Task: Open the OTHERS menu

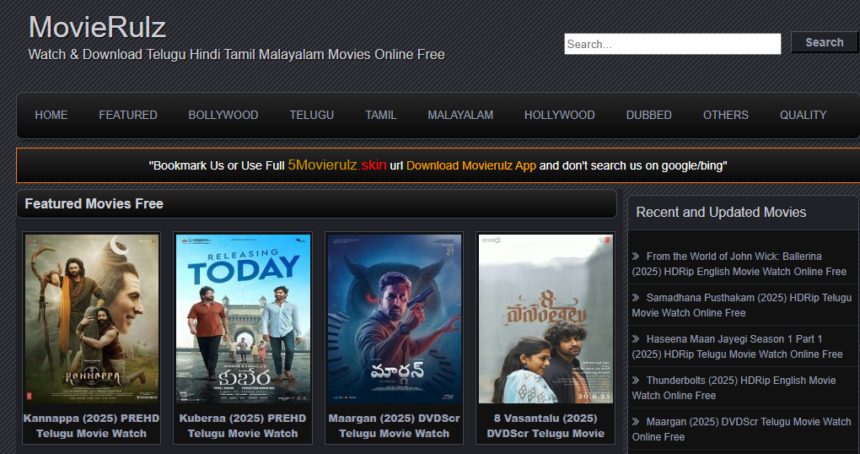Action: [x=726, y=115]
